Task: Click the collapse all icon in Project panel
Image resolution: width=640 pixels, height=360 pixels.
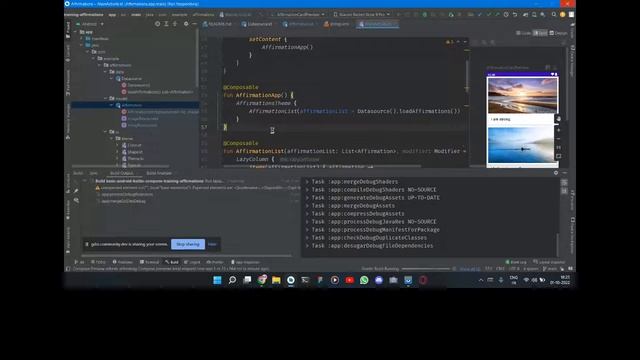Action: [175, 24]
